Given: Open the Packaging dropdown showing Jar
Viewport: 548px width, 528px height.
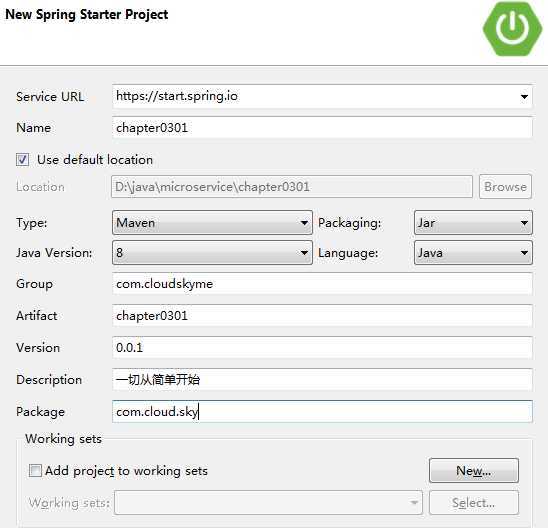Looking at the screenshot, I should 473,223.
